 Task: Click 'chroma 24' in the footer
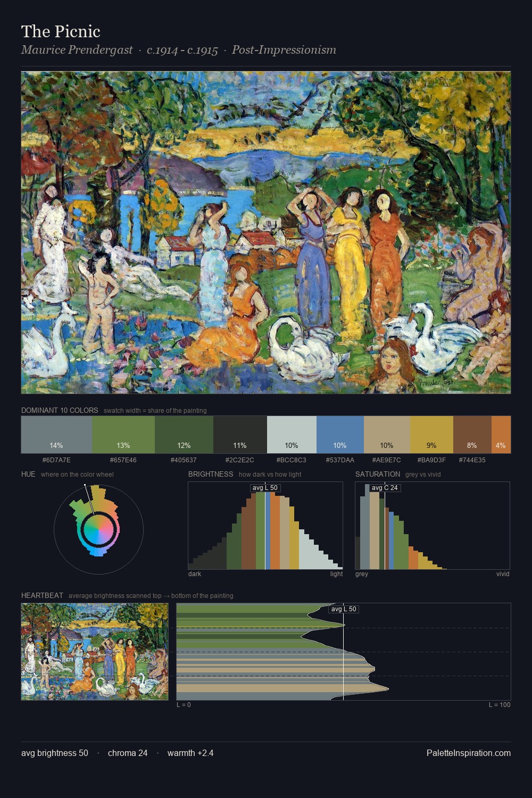click(x=128, y=753)
